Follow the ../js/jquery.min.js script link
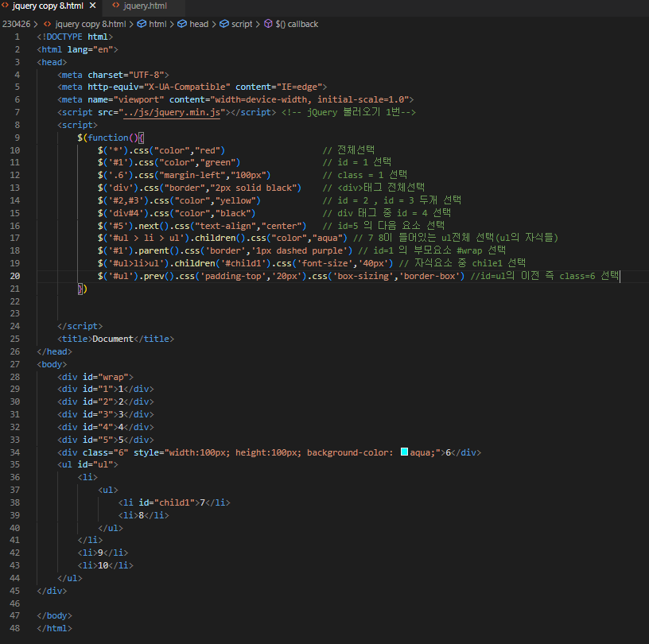Image resolution: width=649 pixels, height=644 pixels. click(x=172, y=112)
